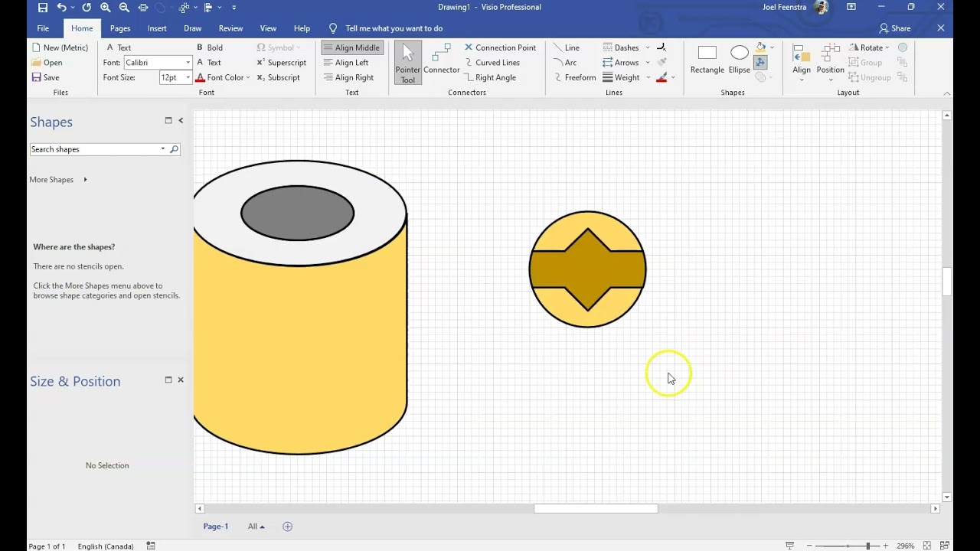This screenshot has width=980, height=551.
Task: Click the Save icon in quick access toolbar
Action: (42, 8)
